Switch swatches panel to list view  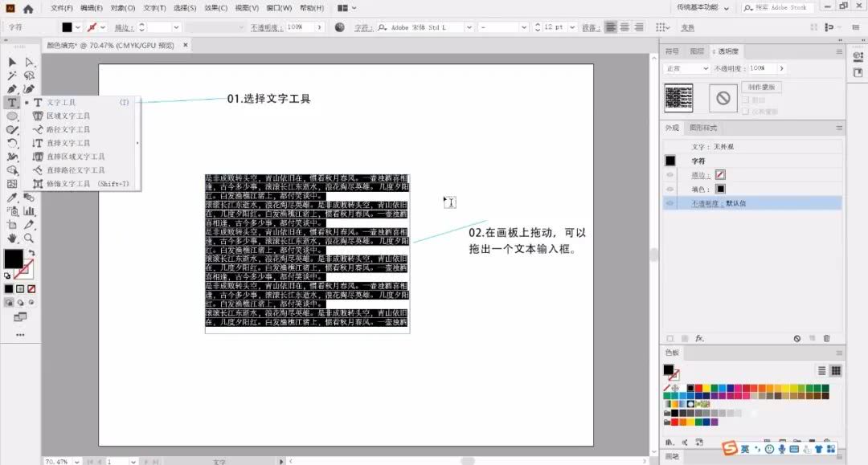(x=821, y=370)
